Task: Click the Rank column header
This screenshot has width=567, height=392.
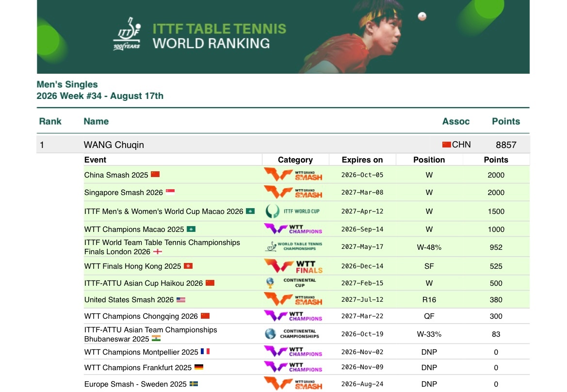Action: pyautogui.click(x=50, y=121)
